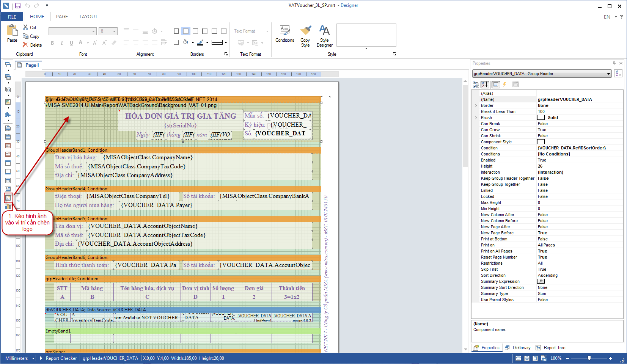The width and height of the screenshot is (627, 364).
Task: Pin the Properties panel
Action: point(614,63)
